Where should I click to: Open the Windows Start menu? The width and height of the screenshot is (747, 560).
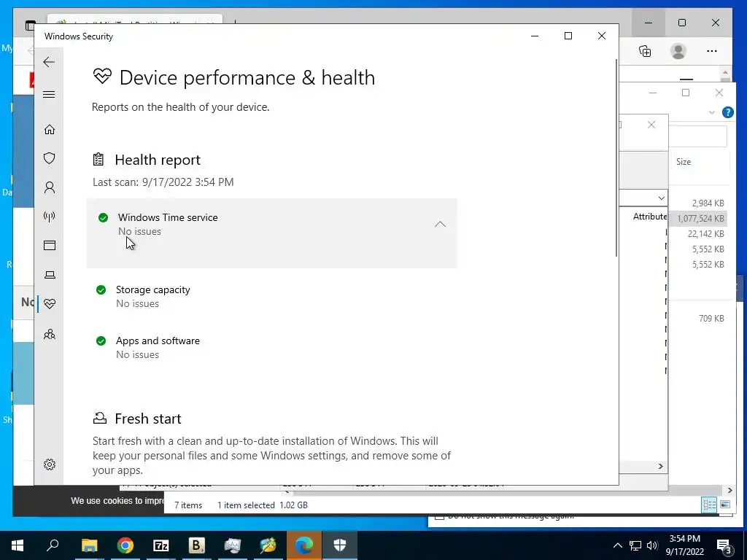click(x=18, y=545)
